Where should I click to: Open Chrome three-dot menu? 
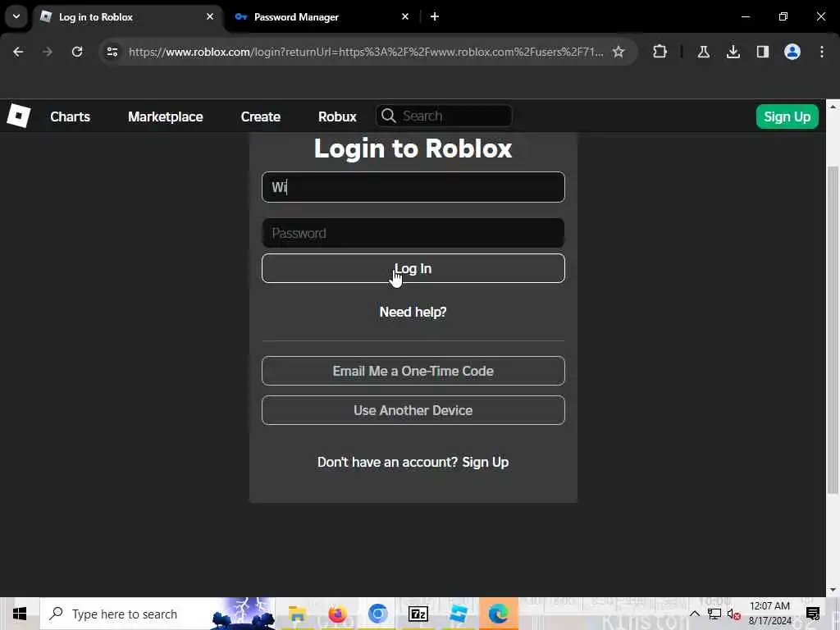click(822, 52)
